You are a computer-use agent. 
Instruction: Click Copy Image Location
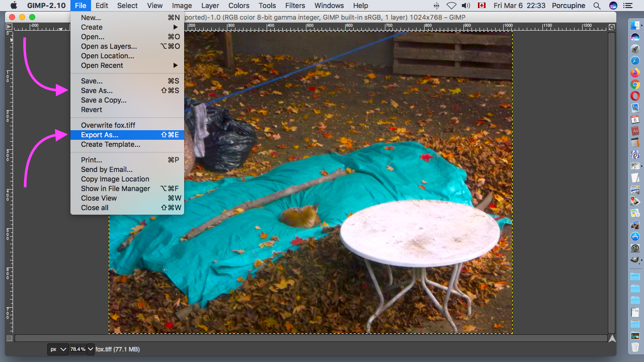tap(127, 179)
